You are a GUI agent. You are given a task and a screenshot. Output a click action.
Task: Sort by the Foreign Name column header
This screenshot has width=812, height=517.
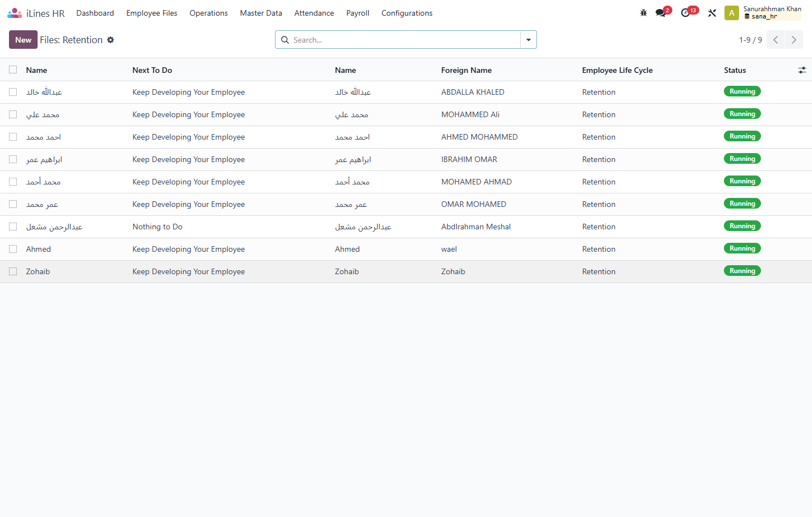466,70
